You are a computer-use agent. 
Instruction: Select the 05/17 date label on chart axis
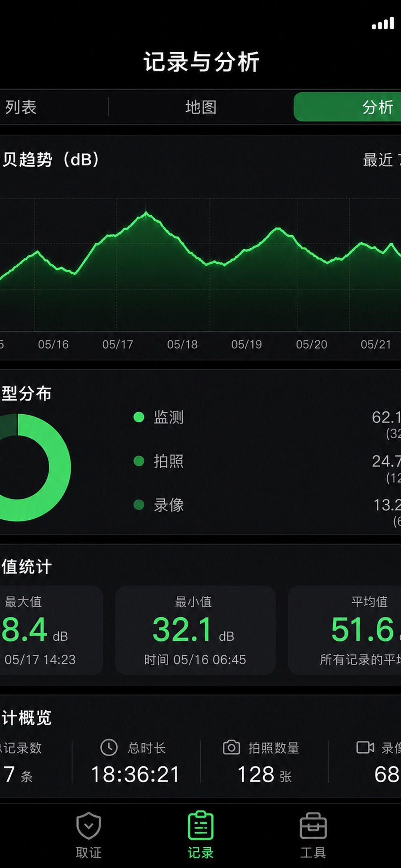click(x=117, y=345)
